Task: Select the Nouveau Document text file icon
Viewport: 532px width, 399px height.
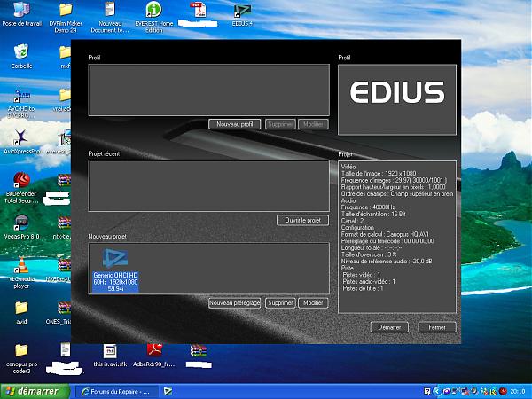Action: (x=110, y=18)
